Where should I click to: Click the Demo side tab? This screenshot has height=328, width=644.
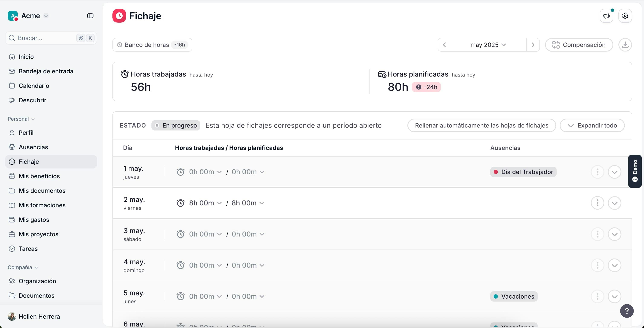pos(635,171)
